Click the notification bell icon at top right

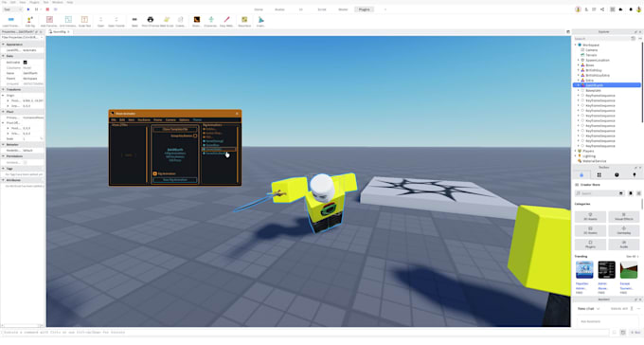(x=631, y=9)
